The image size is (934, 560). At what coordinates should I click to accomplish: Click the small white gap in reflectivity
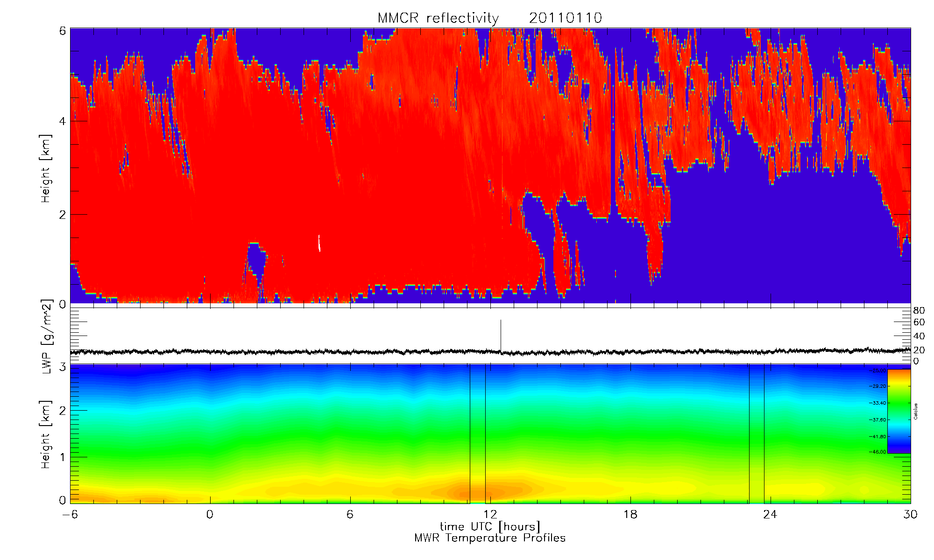click(x=319, y=243)
